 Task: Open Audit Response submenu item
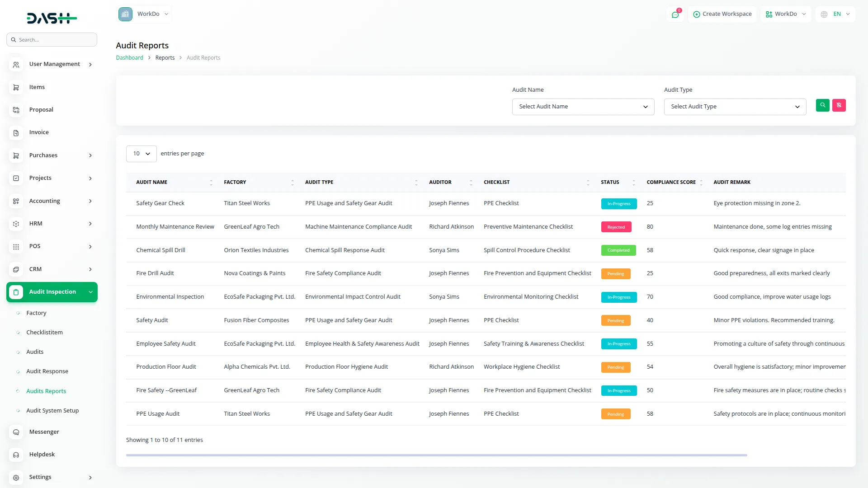[x=47, y=371]
